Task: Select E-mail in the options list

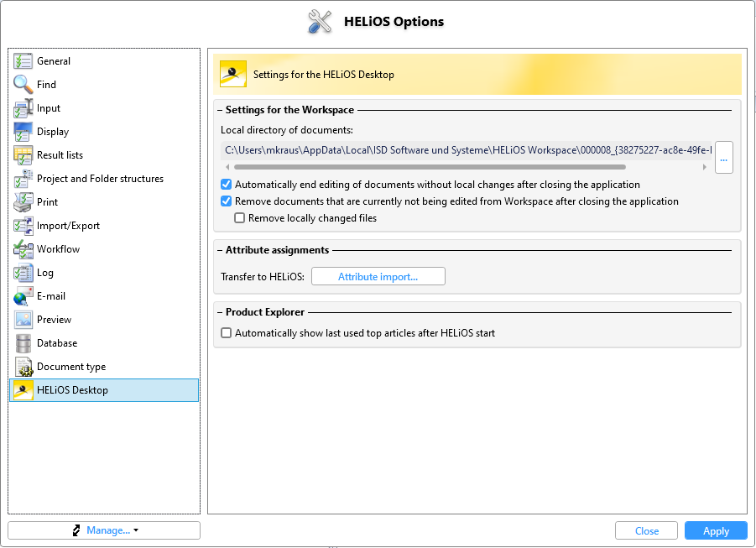Action: point(104,296)
